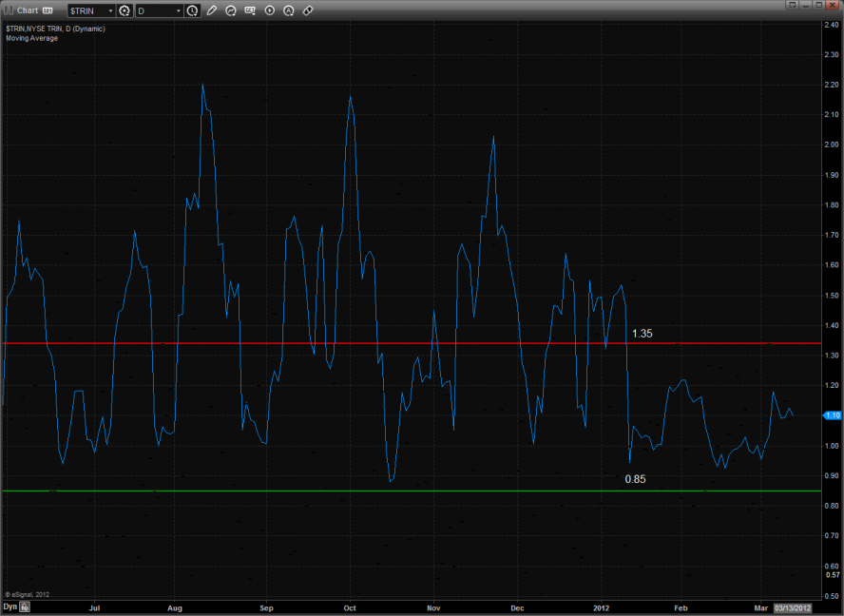Click the interval clock icon

pos(193,10)
